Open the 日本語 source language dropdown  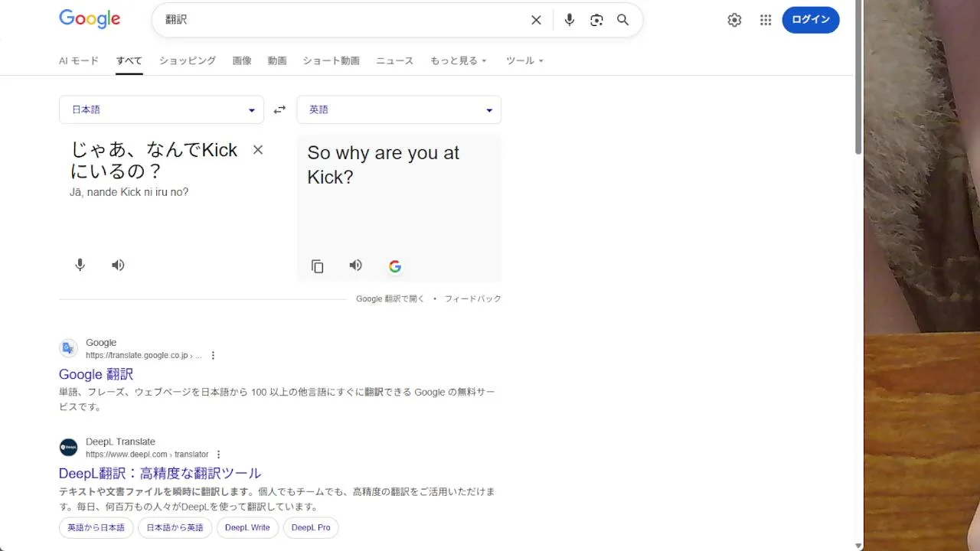162,109
